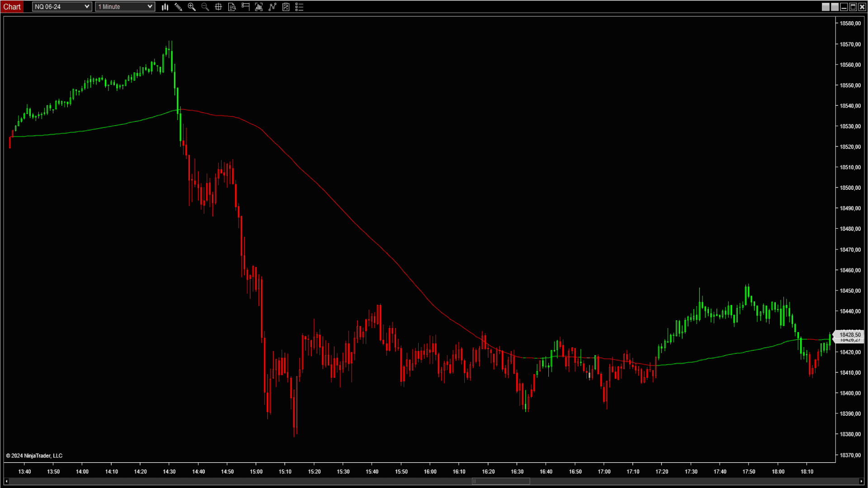
Task: Click the © 2024 NinjaTrader, LLC text
Action: pyautogui.click(x=34, y=456)
